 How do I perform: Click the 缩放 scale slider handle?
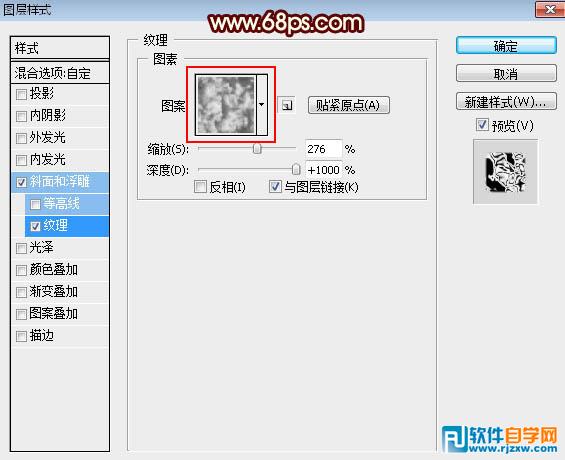pos(257,148)
